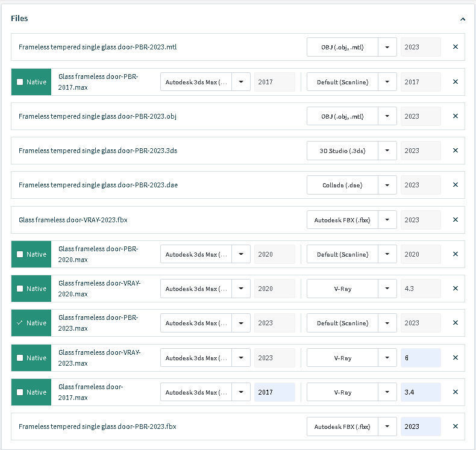Screen dimensions: 476x450
Task: Remove the PBR-2023.mtl file row
Action: pos(455,47)
